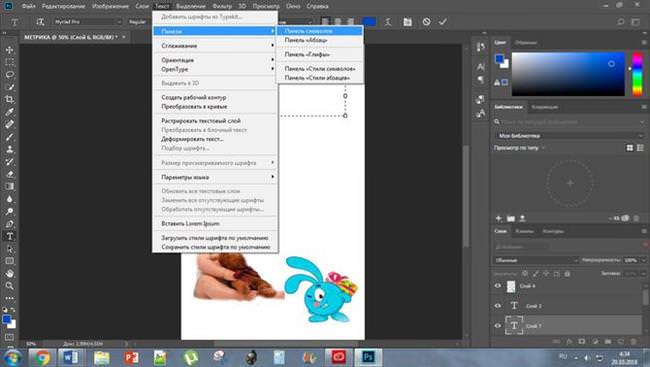650x367 pixels.
Task: Select the Horizontal Type tool in toolbox
Action: click(10, 236)
